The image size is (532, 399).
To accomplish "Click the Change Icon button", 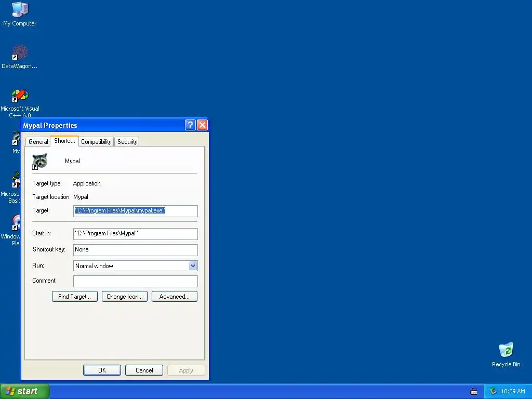I will click(125, 297).
